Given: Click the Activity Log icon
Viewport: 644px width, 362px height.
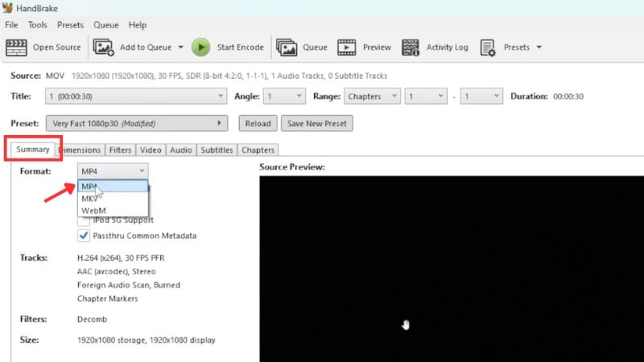Looking at the screenshot, I should (411, 47).
